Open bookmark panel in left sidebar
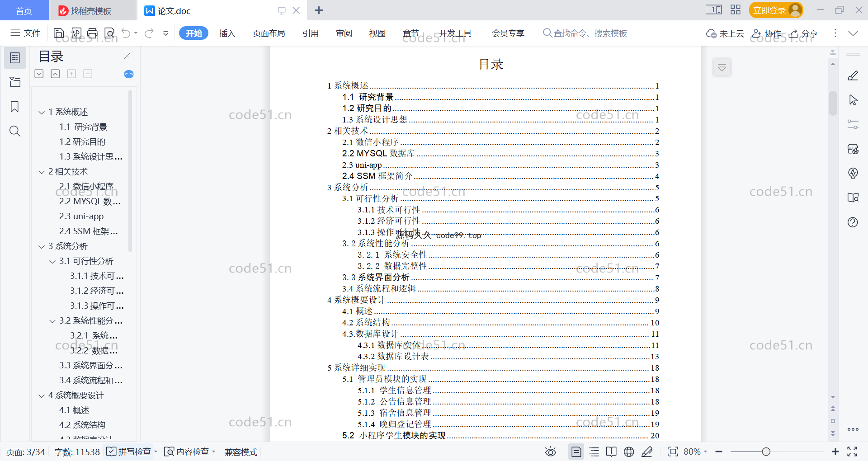868x461 pixels. (15, 107)
